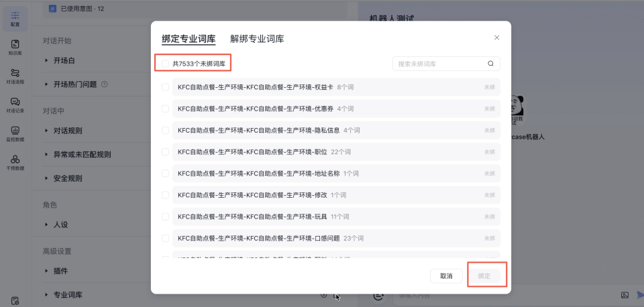The image size is (644, 307).
Task: Click the 已使用意图 · 12 label
Action: (82, 8)
